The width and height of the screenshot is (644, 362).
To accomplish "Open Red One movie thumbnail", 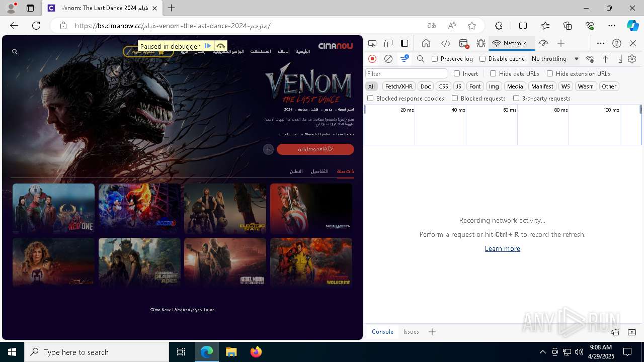I will point(53,209).
